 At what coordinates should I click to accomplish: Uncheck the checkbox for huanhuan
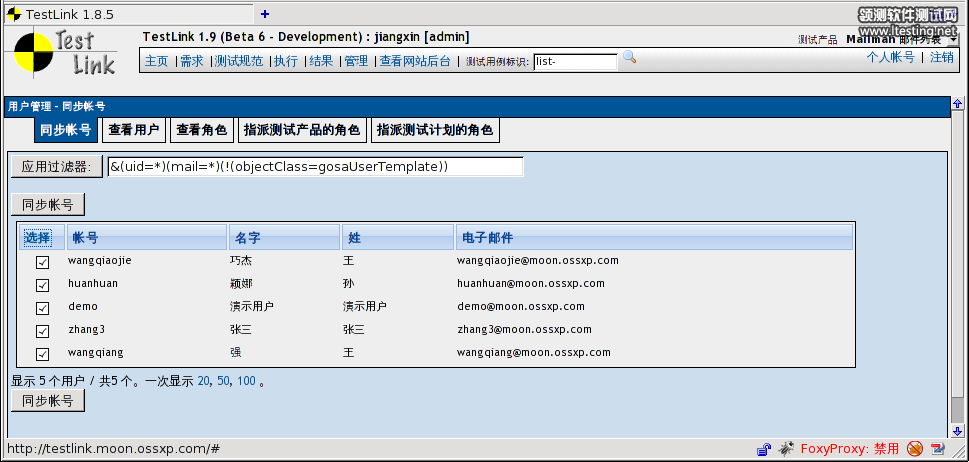43,285
